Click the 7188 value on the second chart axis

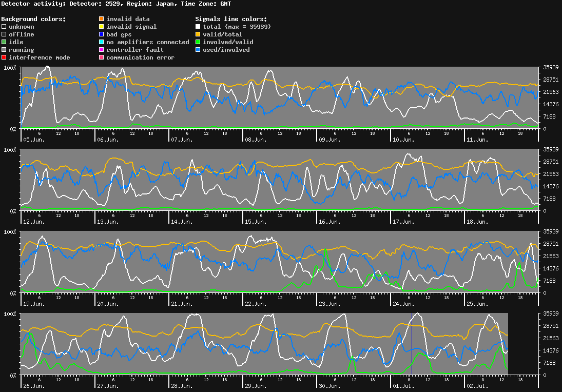[x=550, y=199]
